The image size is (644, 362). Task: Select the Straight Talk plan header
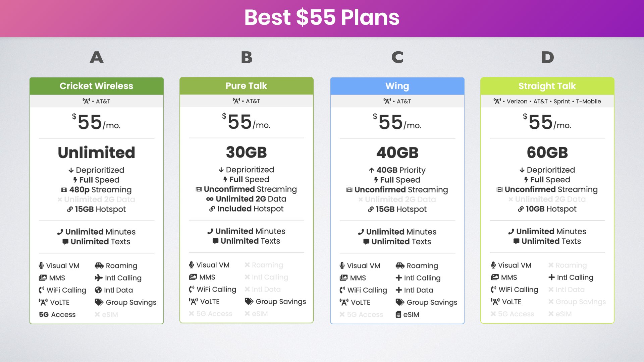pyautogui.click(x=547, y=86)
